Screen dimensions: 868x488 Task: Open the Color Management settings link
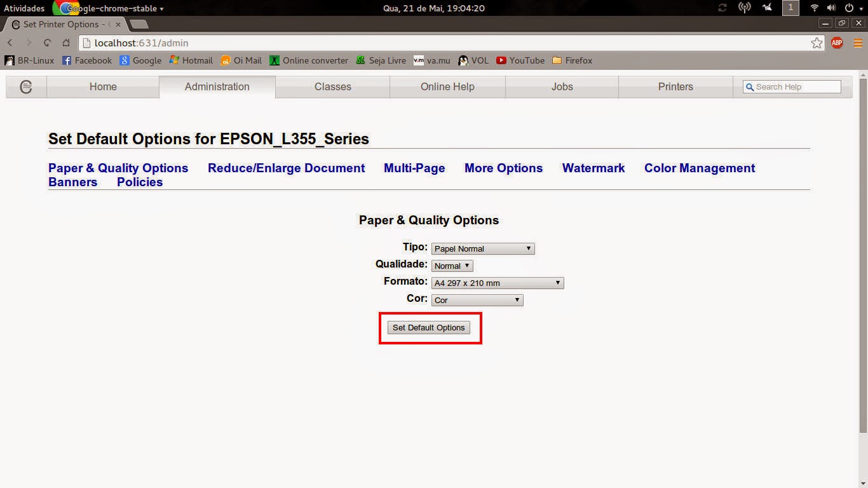coord(699,168)
